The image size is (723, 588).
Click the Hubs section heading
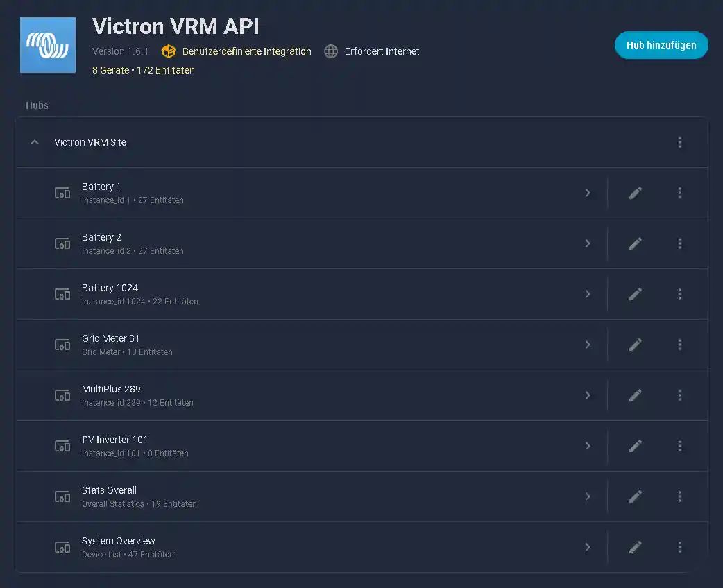click(37, 105)
